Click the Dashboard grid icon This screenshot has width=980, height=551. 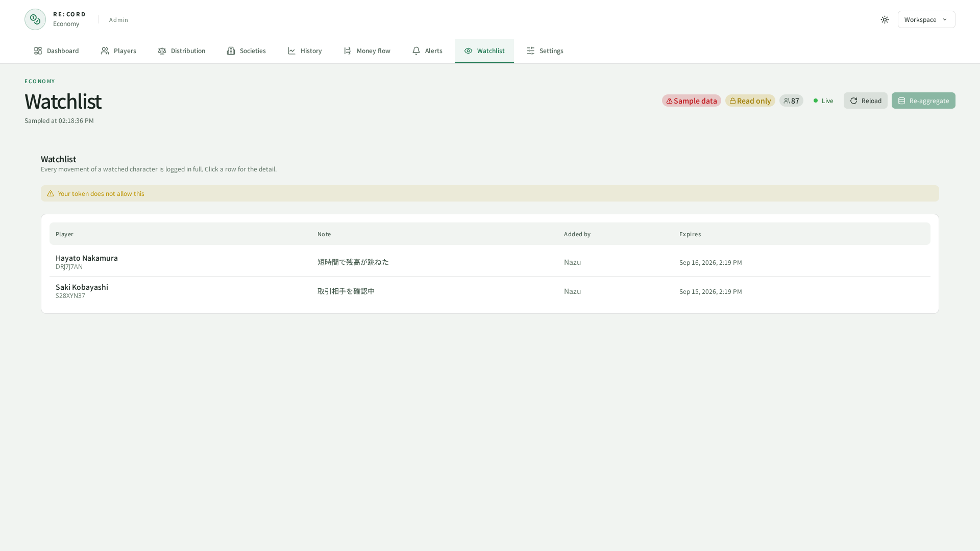[x=38, y=51]
